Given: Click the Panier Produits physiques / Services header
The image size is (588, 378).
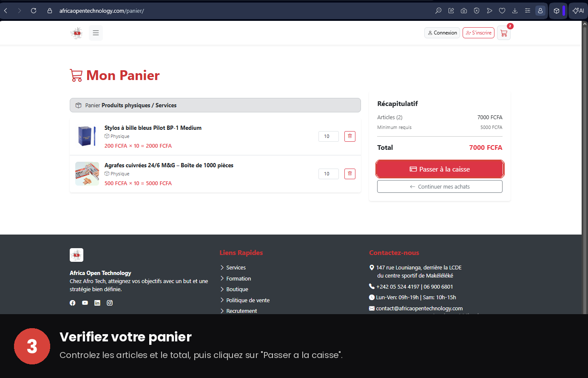Looking at the screenshot, I should tap(215, 105).
